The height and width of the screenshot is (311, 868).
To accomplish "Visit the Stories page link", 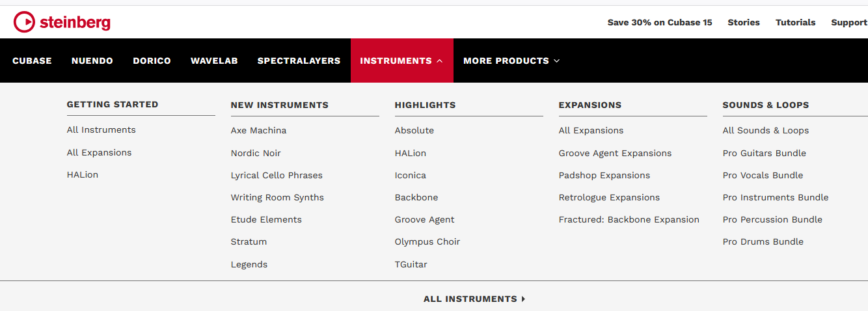I will pos(743,22).
